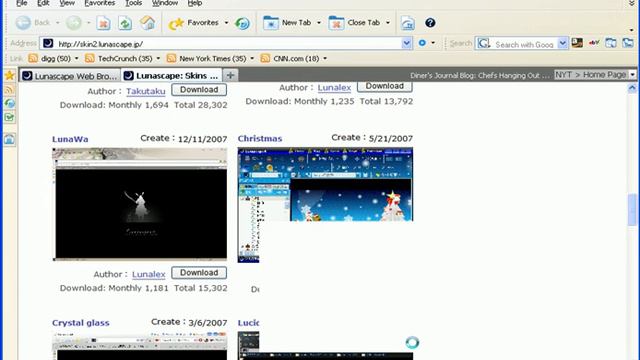Image resolution: width=640 pixels, height=360 pixels.
Task: Click the Google search engine icon
Action: click(483, 43)
